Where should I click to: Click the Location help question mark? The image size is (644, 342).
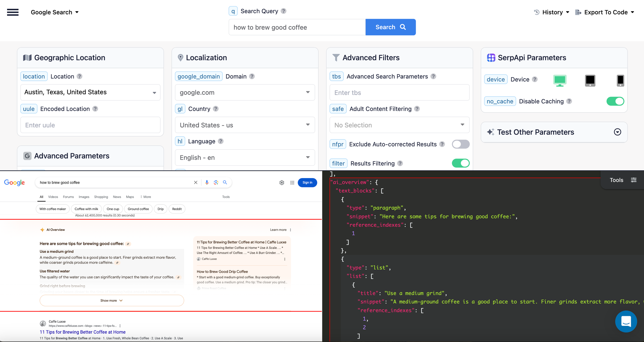(80, 76)
